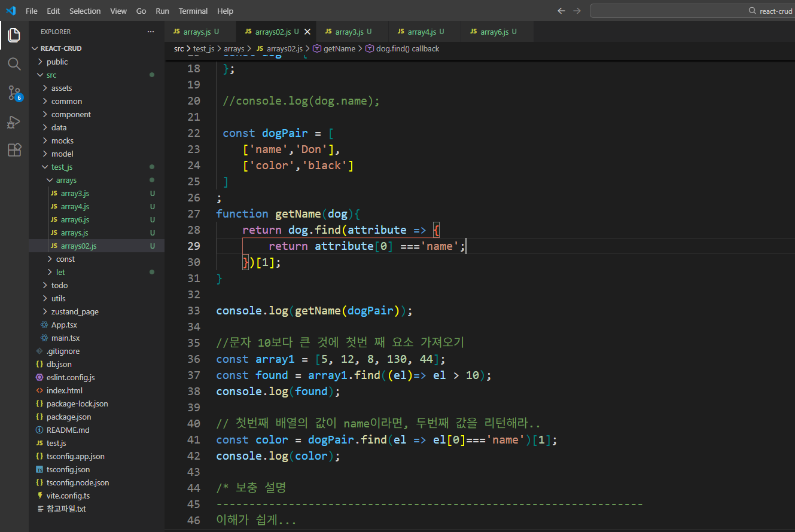
Task: Expand the zustand_page folder
Action: (x=45, y=311)
